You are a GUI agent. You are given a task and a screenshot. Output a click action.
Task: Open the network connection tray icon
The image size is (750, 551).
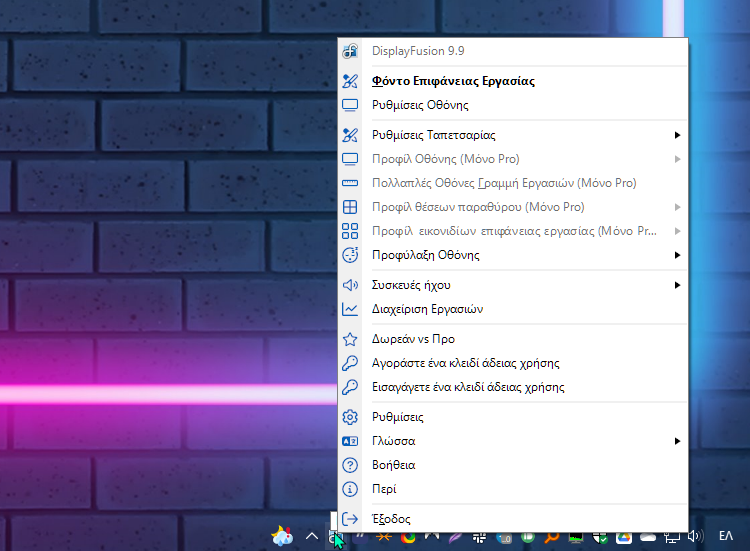click(672, 539)
